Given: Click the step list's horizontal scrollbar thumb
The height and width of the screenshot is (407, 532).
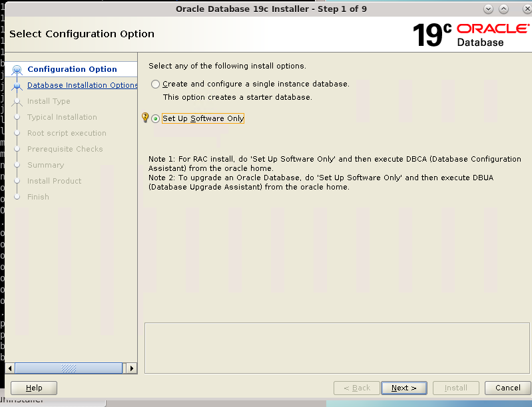Looking at the screenshot, I should (x=69, y=368).
